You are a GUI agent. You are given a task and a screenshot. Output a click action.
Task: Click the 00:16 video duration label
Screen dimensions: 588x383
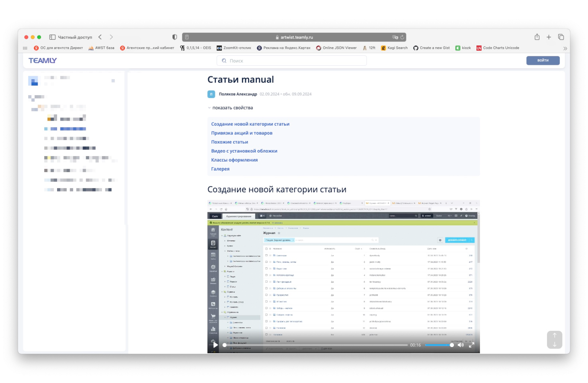[415, 345]
